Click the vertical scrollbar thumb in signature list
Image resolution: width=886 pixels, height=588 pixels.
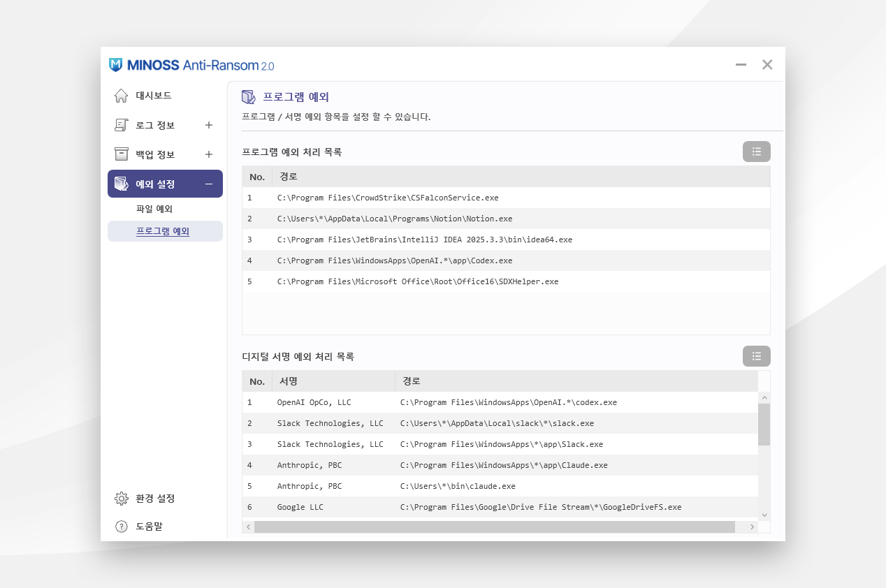click(764, 424)
